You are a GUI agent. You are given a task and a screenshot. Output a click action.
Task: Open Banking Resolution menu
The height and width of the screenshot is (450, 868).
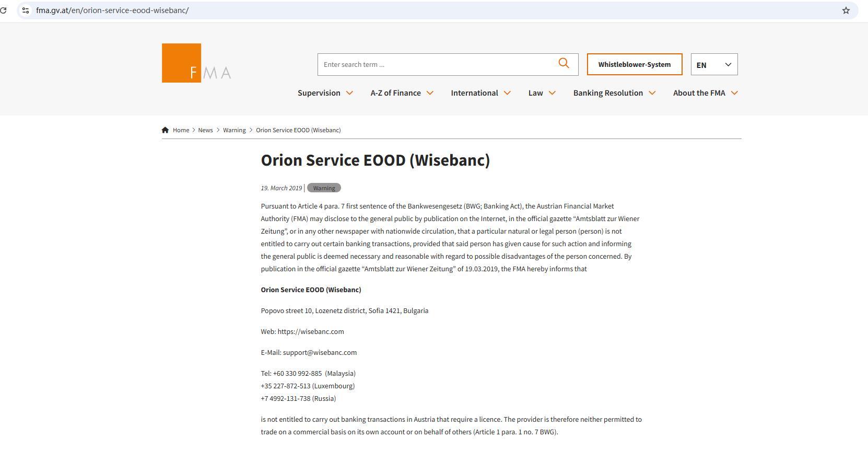click(x=608, y=93)
